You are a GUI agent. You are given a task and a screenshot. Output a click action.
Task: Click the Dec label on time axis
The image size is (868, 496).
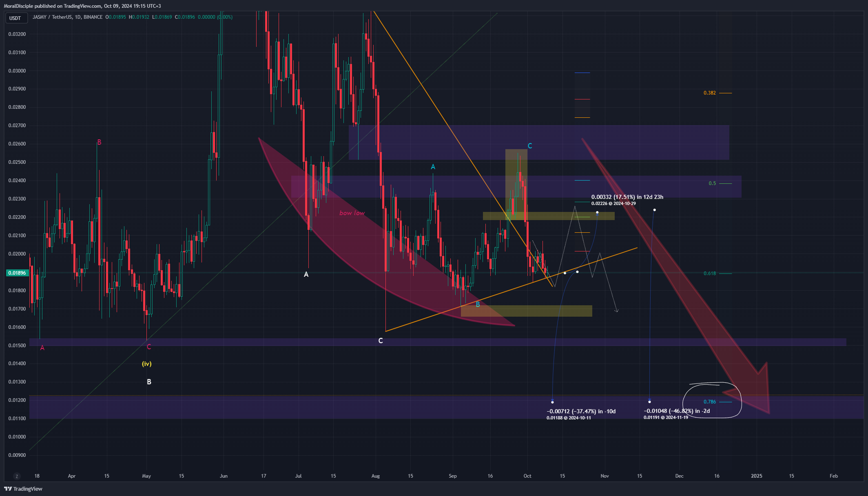click(x=680, y=476)
